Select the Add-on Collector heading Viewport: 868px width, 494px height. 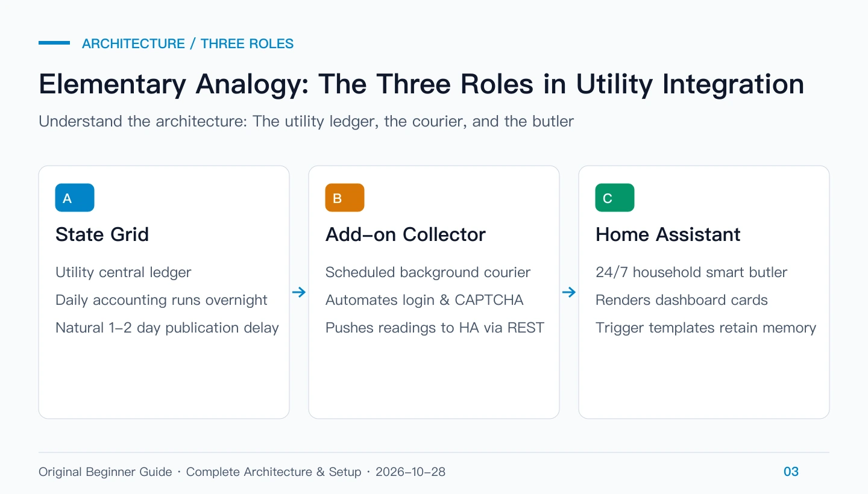(406, 234)
